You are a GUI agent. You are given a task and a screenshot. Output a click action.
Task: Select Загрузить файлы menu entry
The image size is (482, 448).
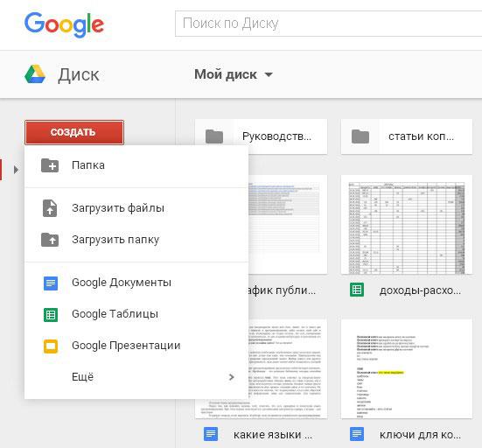click(136, 208)
